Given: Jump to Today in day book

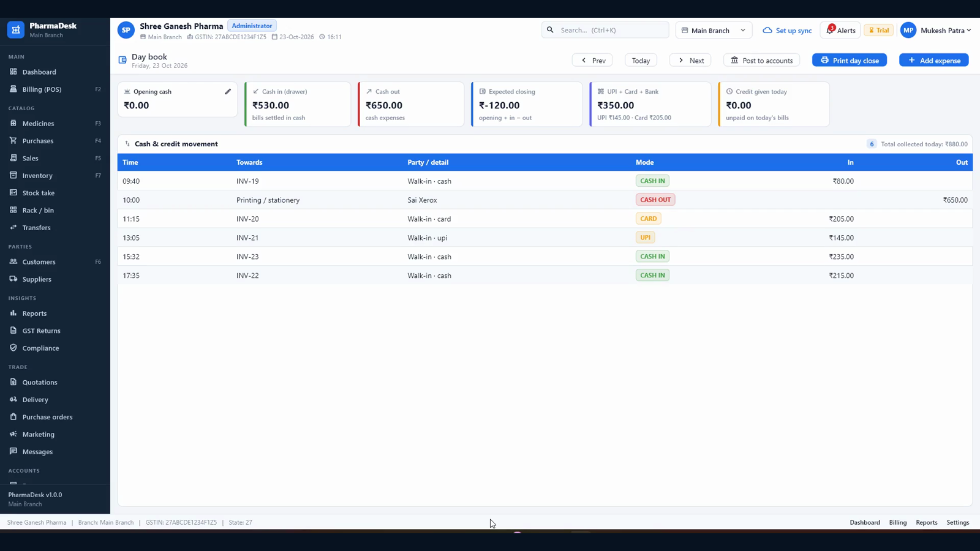Looking at the screenshot, I should [x=641, y=60].
